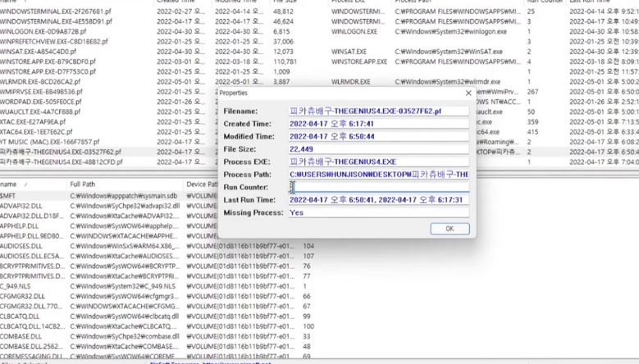Sort lower pane by Device Path column

[x=201, y=184]
